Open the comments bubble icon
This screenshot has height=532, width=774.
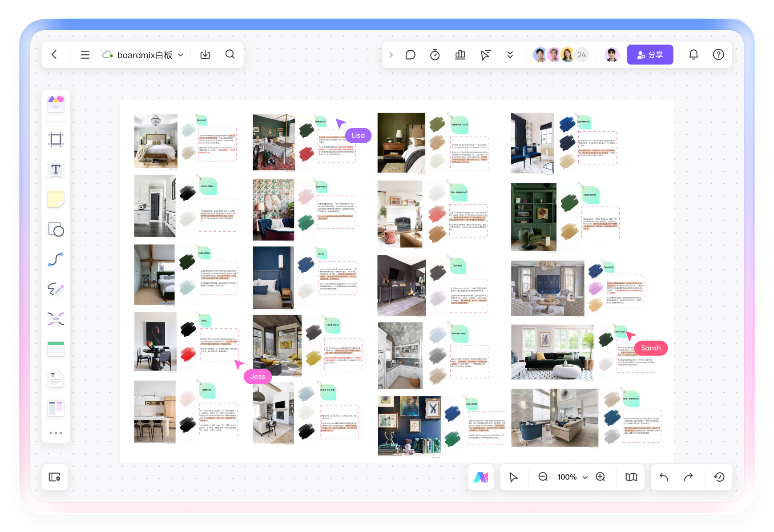click(410, 55)
